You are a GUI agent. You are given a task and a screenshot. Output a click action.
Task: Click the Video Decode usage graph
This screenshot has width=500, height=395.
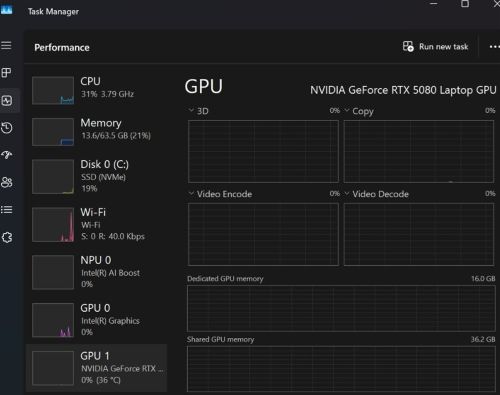coord(419,234)
